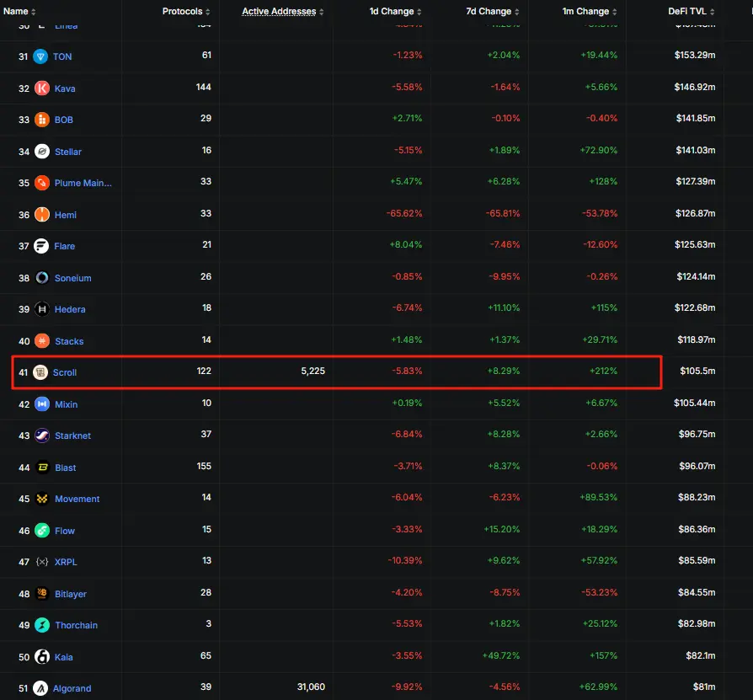Click Hedera's 1m change +115%
753x700 pixels.
pyautogui.click(x=604, y=307)
